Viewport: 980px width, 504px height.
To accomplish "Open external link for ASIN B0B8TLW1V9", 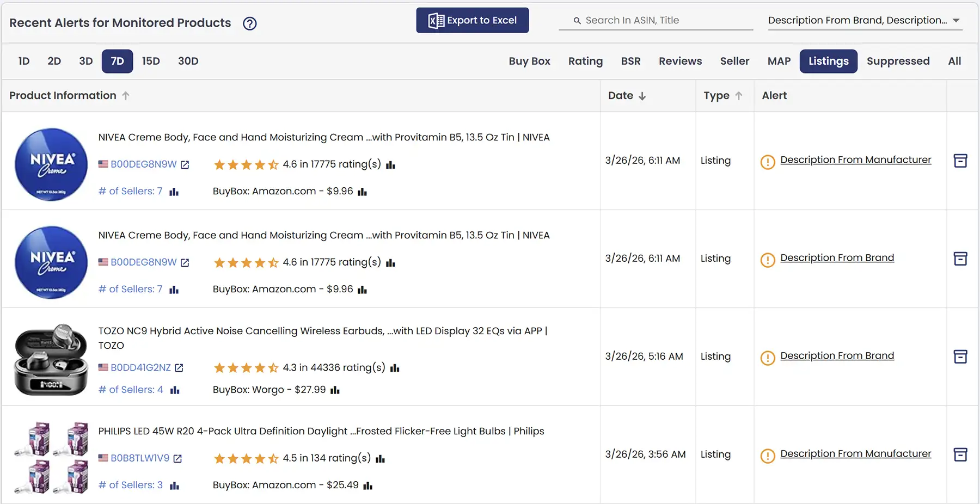I will point(177,459).
